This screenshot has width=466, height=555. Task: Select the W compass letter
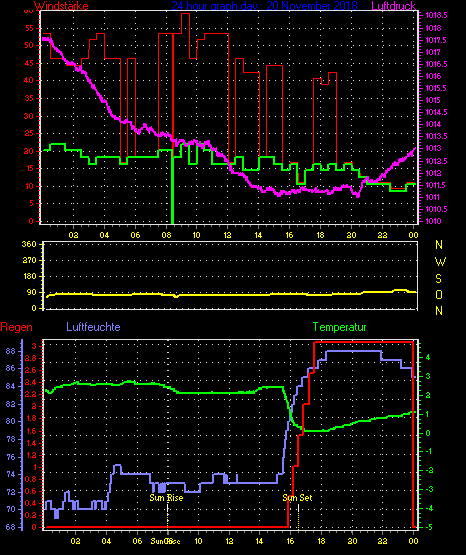pyautogui.click(x=440, y=262)
